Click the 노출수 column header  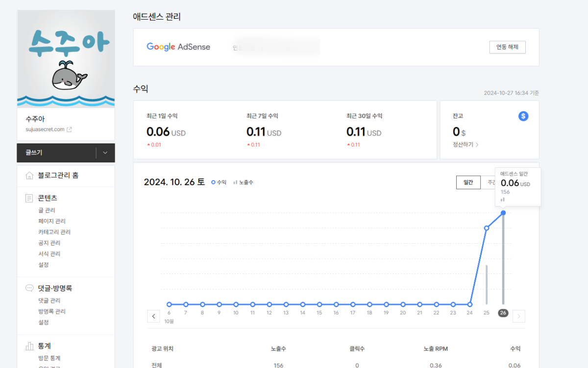[278, 349]
